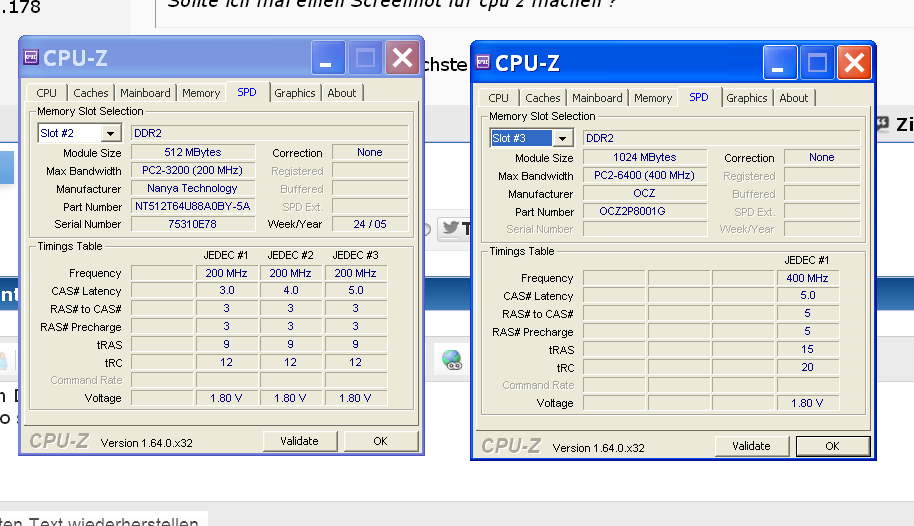Switch to CPU tab in left CPU-Z window
The image size is (914, 526).
tap(47, 93)
